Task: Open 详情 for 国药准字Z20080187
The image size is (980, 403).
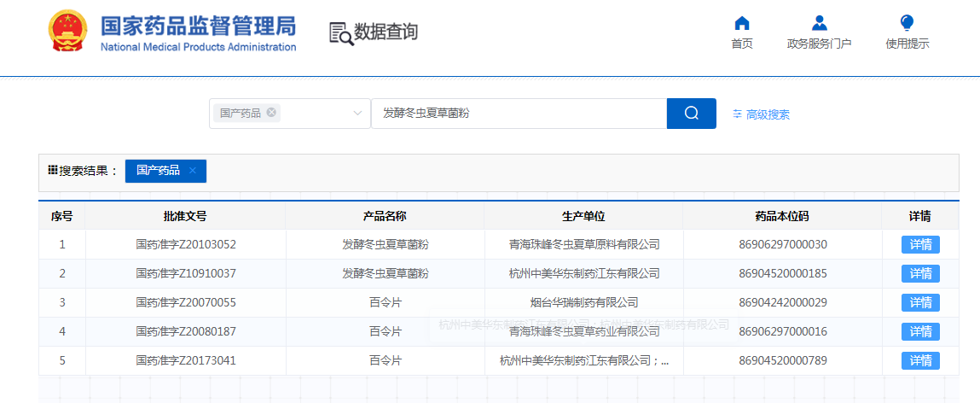Action: point(920,331)
